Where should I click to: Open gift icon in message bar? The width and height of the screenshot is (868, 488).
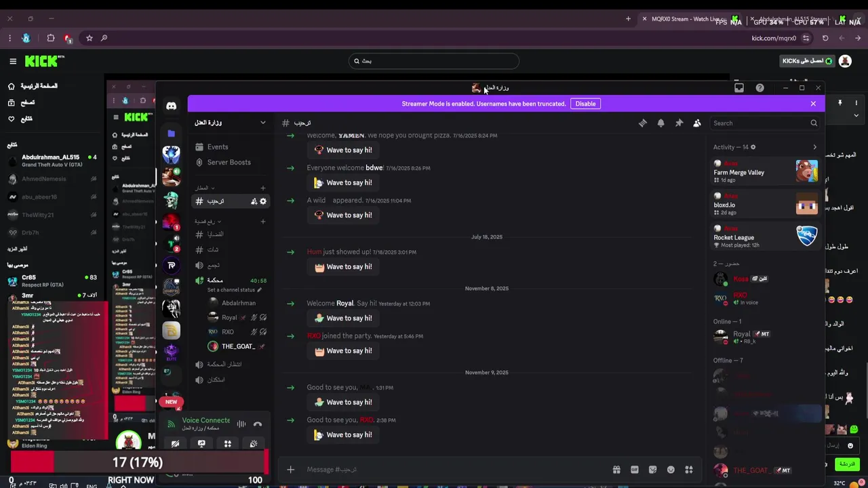click(616, 470)
